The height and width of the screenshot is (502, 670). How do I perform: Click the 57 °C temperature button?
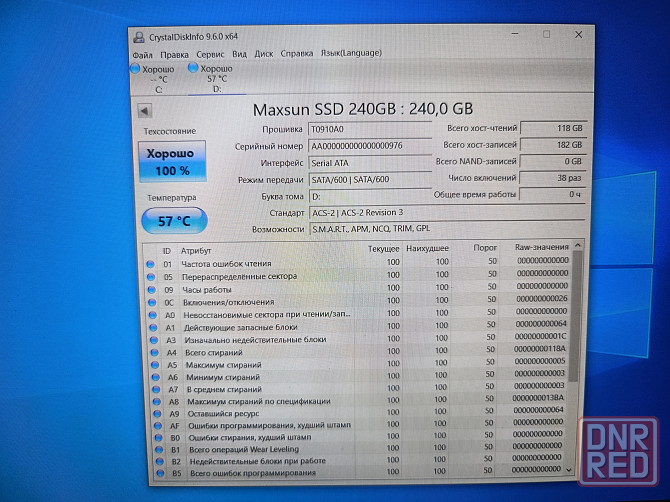[x=174, y=221]
